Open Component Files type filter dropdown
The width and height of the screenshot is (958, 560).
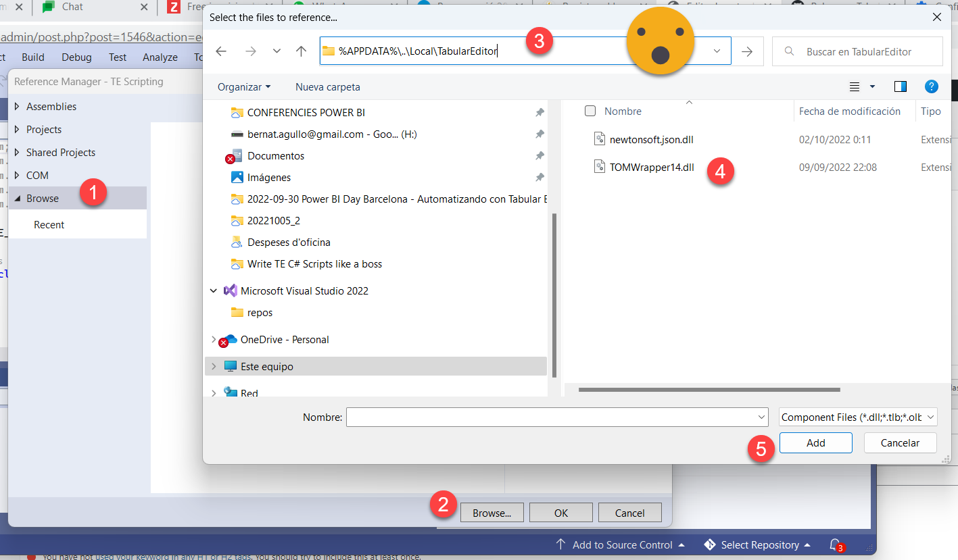click(x=858, y=417)
